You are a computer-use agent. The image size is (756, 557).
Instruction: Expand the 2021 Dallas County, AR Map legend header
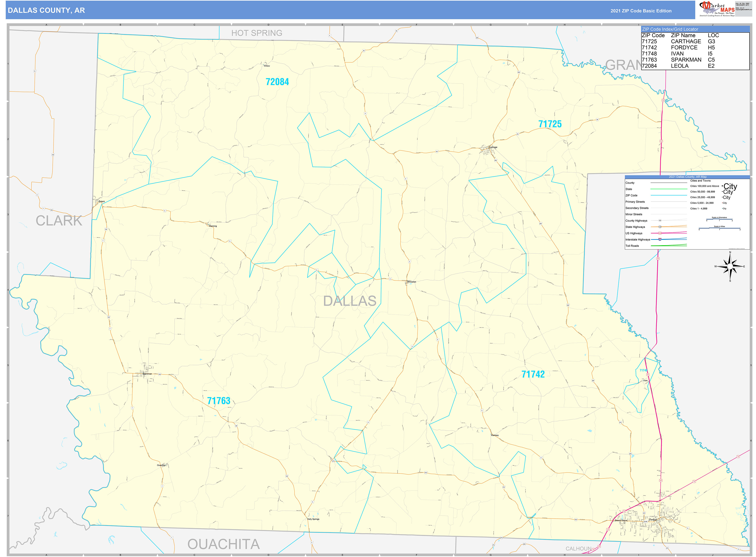coord(687,177)
